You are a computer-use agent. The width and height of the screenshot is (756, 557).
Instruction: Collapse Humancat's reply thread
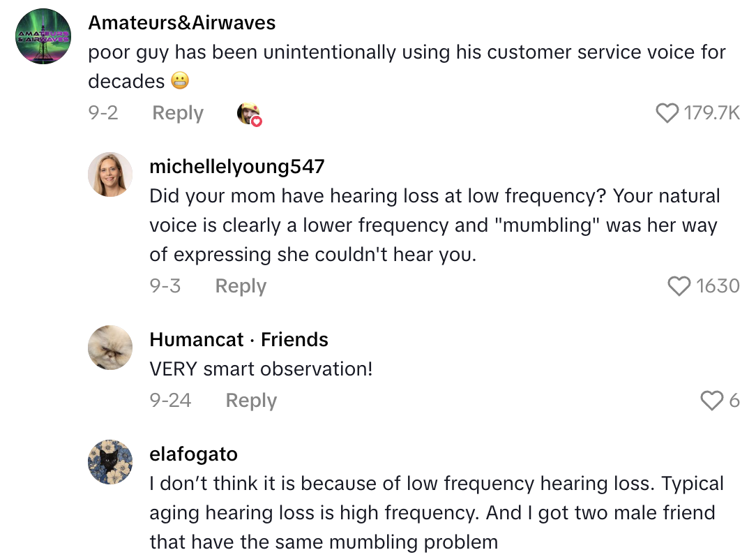click(250, 401)
